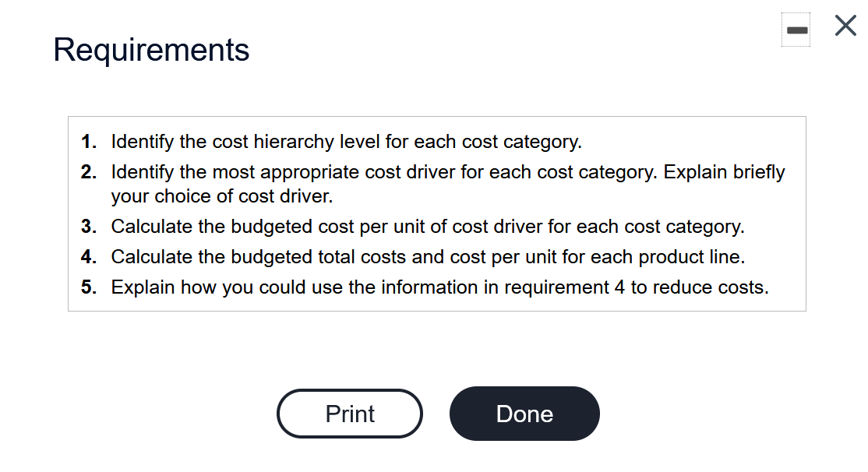Click the Done button
Image resolution: width=868 pixels, height=472 pixels.
[524, 414]
